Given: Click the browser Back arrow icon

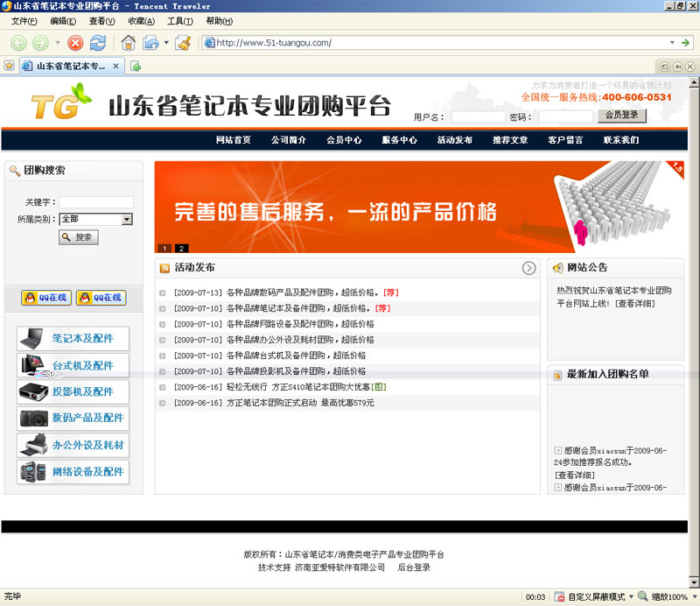Looking at the screenshot, I should (x=18, y=43).
